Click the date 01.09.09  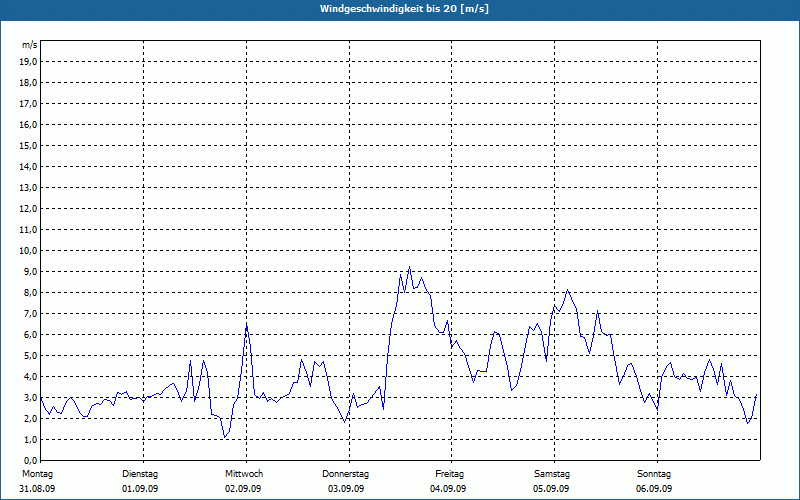(x=140, y=489)
